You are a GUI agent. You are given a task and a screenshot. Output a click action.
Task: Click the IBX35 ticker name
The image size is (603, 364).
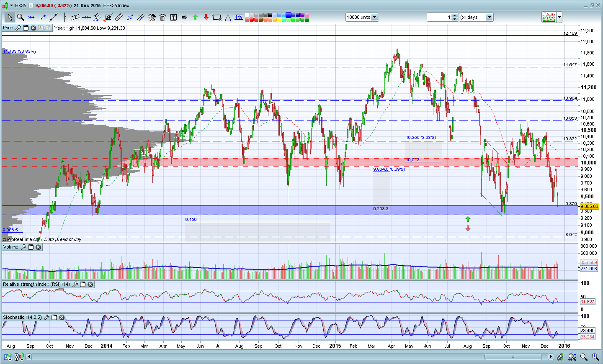point(20,5)
